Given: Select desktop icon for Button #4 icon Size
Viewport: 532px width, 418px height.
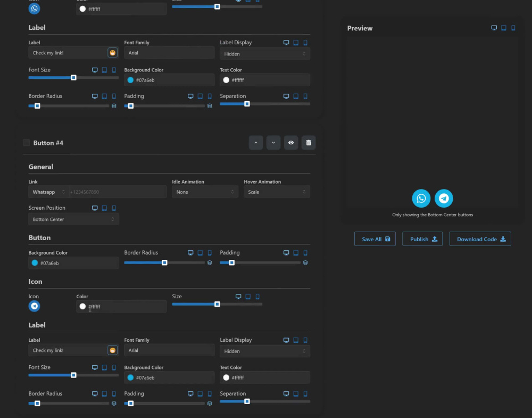Looking at the screenshot, I should click(238, 297).
